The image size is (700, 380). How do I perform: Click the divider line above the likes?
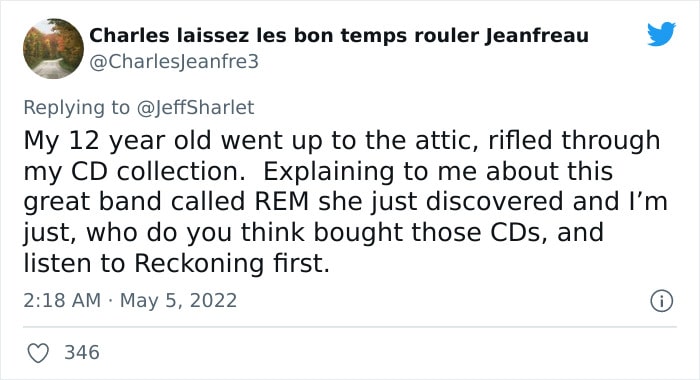point(350,327)
